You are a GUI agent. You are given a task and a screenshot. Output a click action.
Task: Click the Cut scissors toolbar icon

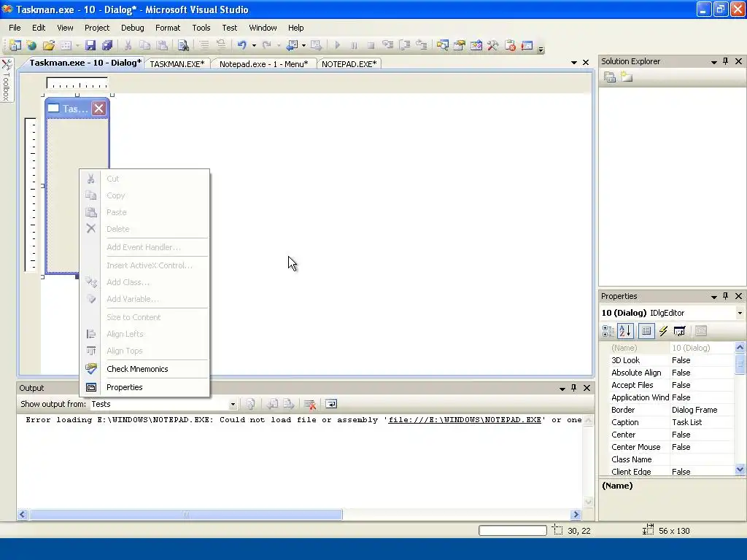click(x=128, y=45)
